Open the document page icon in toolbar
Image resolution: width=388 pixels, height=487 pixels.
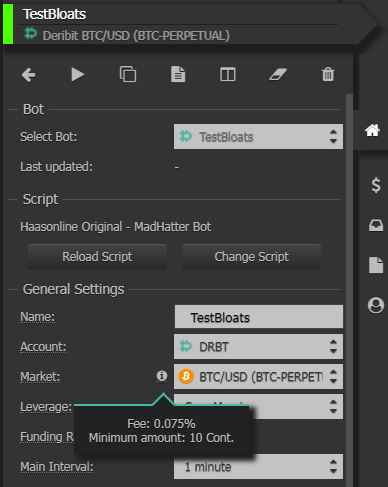point(178,74)
